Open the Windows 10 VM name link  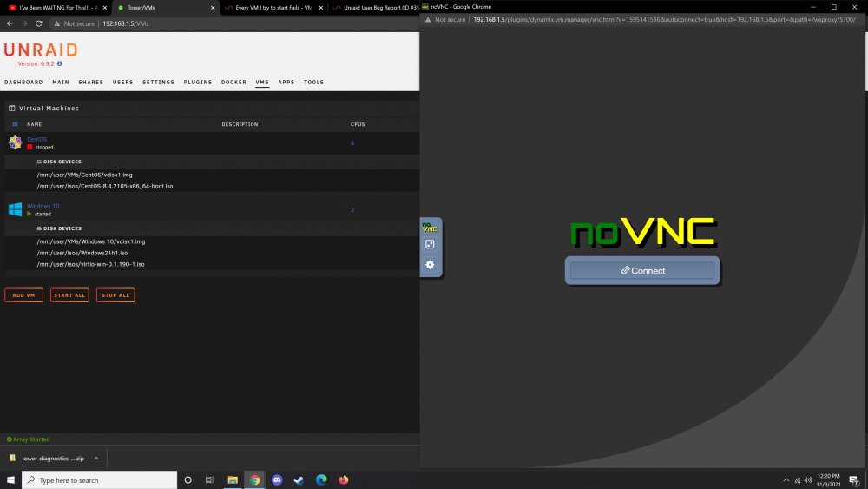pos(43,206)
